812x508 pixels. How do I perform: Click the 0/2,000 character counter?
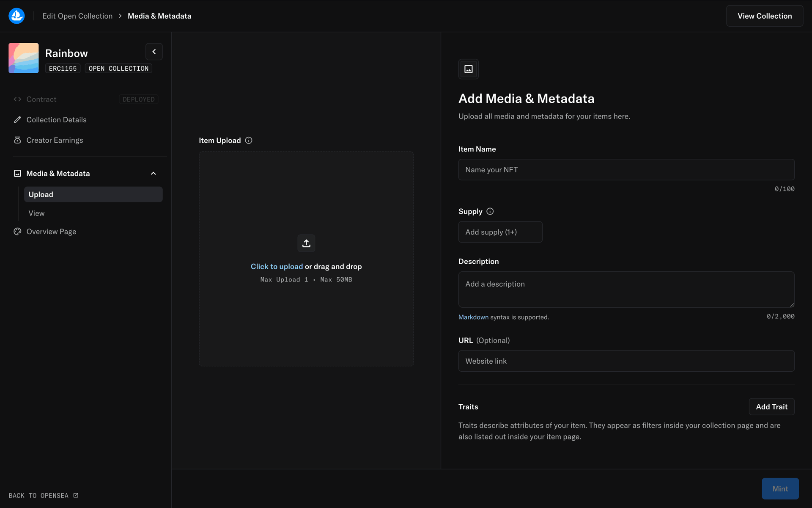pos(781,316)
